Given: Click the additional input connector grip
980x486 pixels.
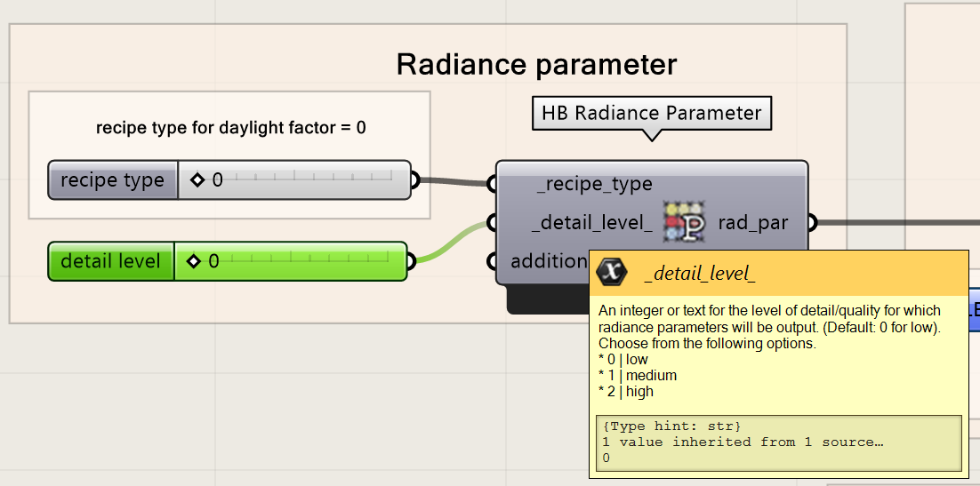Looking at the screenshot, I should tap(492, 261).
